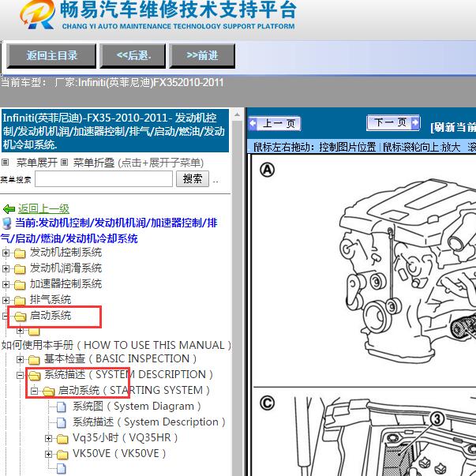Select 排气系统 tree item
Viewport: 476px width, 476px height.
[x=51, y=300]
